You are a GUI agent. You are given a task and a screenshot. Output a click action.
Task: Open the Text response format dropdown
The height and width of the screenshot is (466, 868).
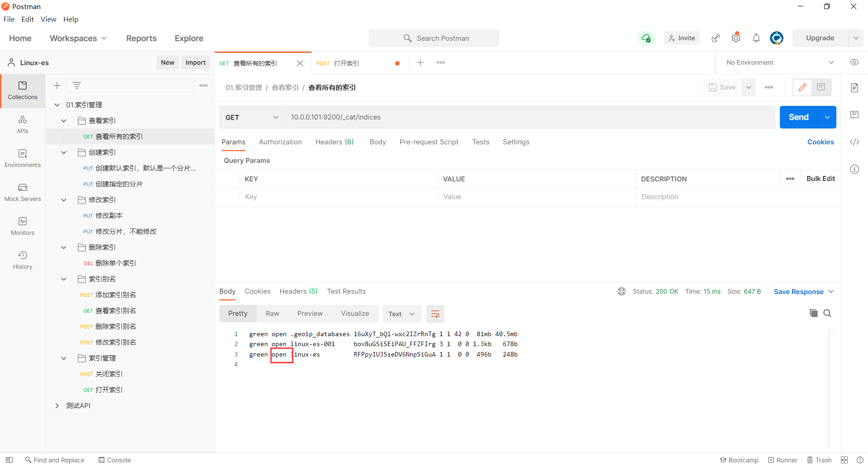(x=402, y=314)
